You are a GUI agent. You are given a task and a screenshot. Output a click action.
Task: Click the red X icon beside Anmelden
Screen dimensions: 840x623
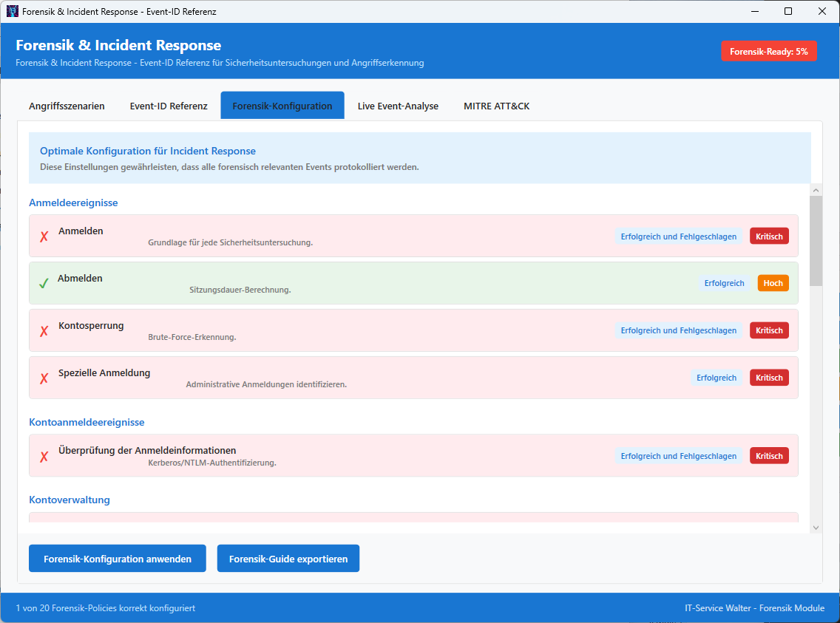[x=44, y=236]
